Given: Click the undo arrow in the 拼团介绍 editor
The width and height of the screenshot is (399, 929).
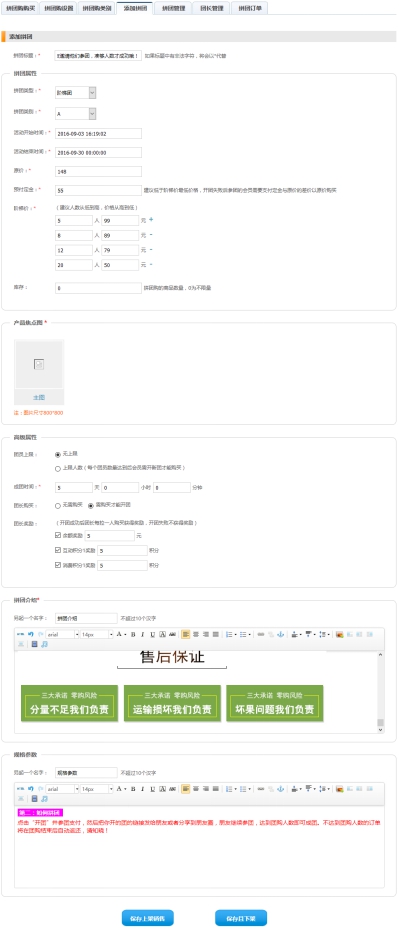Looking at the screenshot, I should coord(30,634).
